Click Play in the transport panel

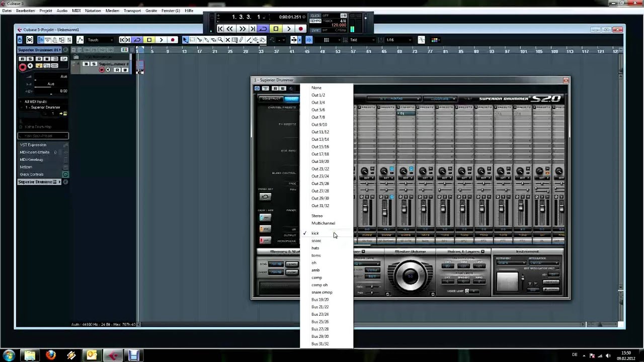point(289,29)
